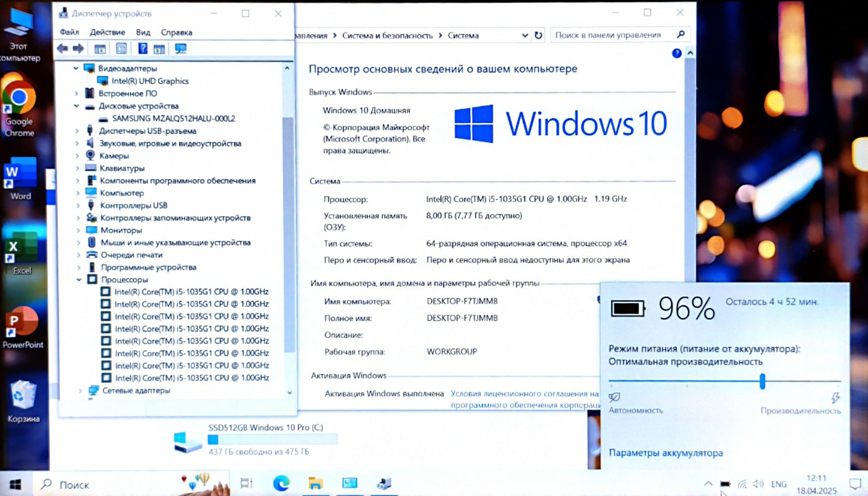Screen dimensions: 868x496
Task: Click the taskbar Поиск search box
Action: [x=130, y=484]
